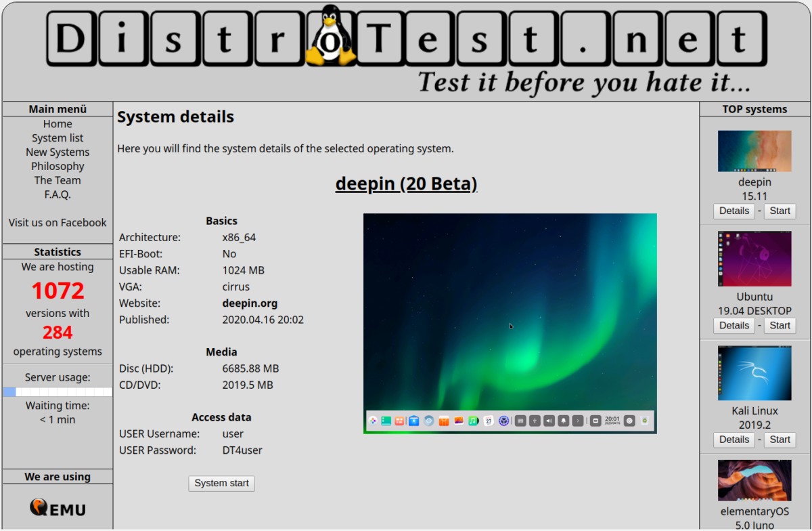Click the DistroTest.net banner title

[x=407, y=37]
